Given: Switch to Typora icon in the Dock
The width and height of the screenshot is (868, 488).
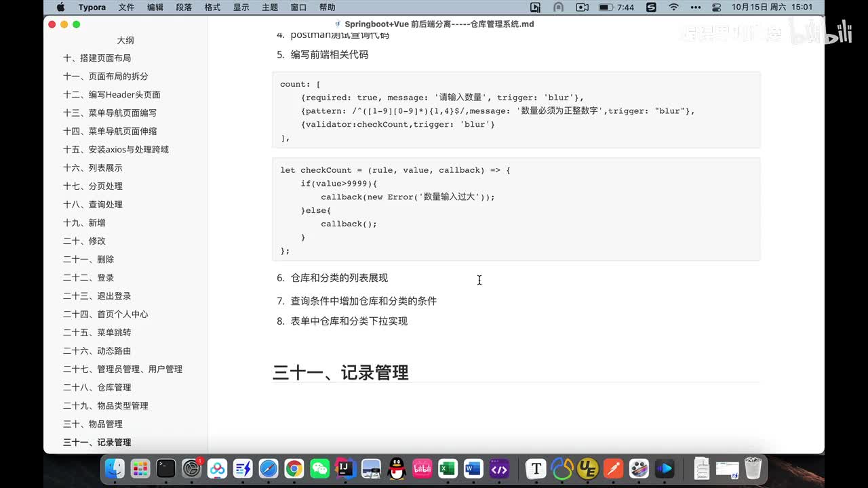Looking at the screenshot, I should 536,468.
